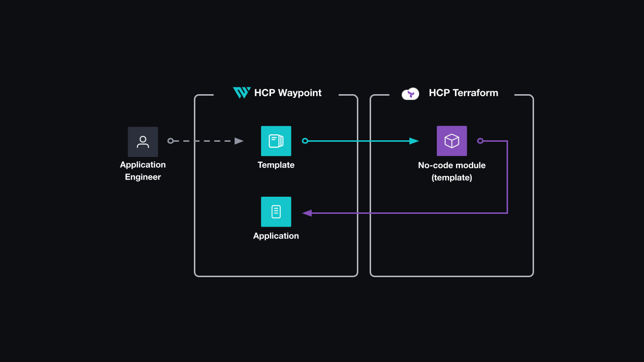This screenshot has height=362, width=644.
Task: Click the "HCP Waypoint" heading text
Action: 288,93
